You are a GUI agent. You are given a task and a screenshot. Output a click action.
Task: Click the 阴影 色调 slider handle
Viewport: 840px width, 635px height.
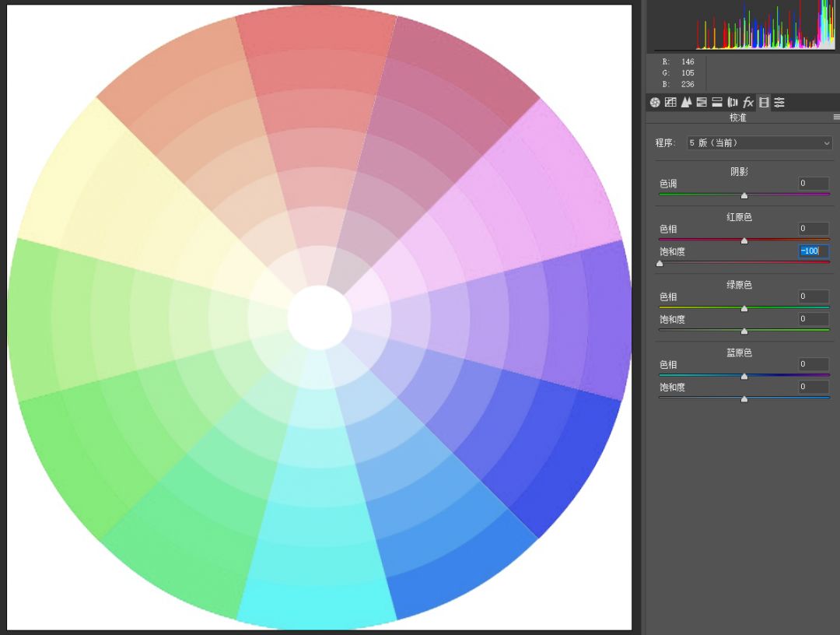click(x=744, y=195)
